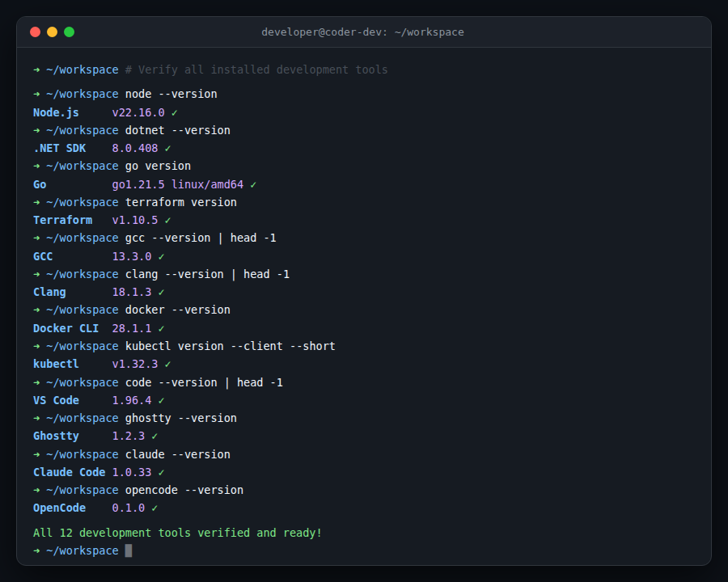Select the Node.js label

(56, 113)
